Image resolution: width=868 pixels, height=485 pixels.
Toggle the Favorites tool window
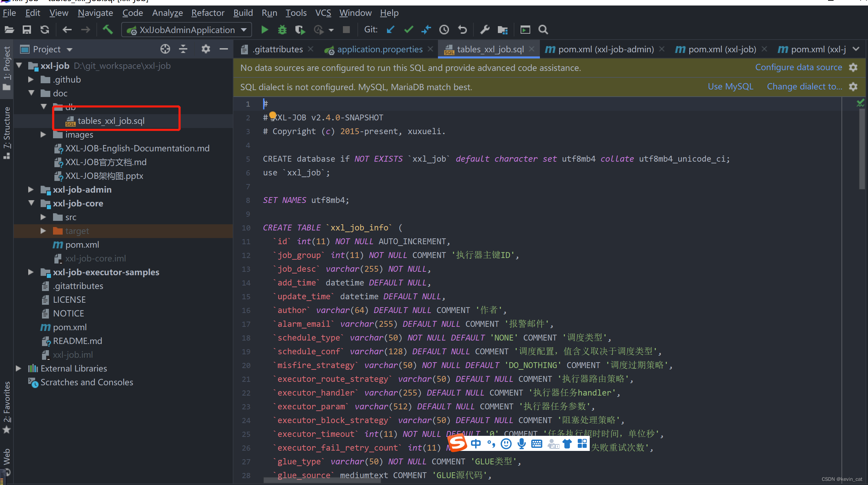pyautogui.click(x=7, y=407)
